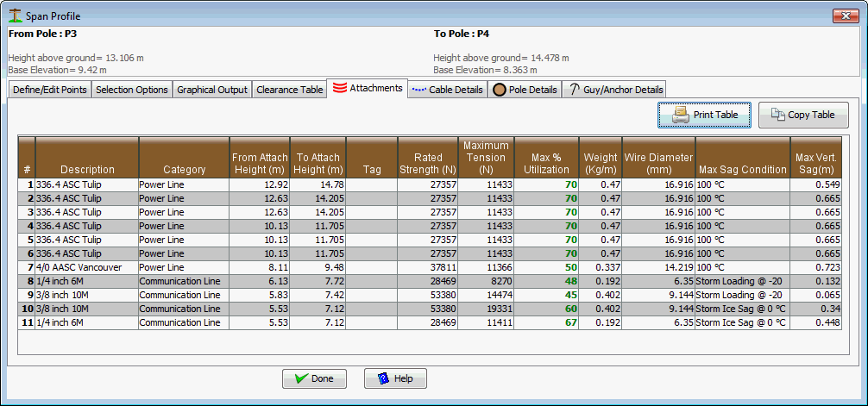Click the Max % Utilization value 67

(546, 323)
